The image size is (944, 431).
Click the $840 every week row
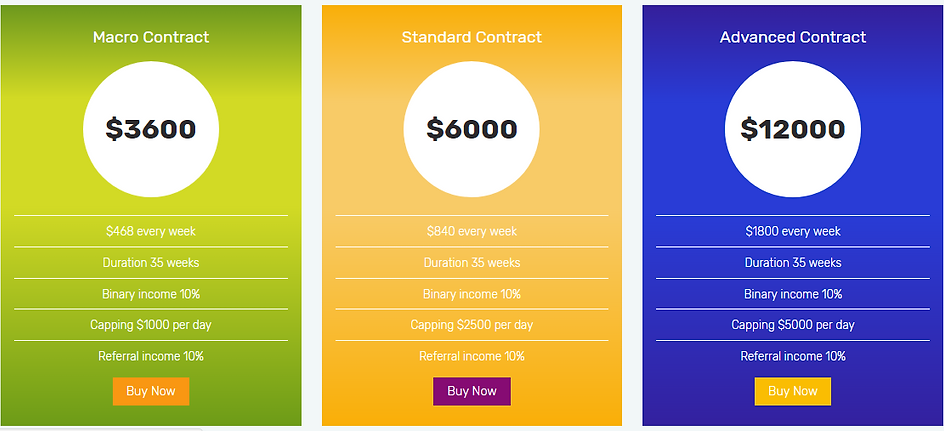pos(472,231)
